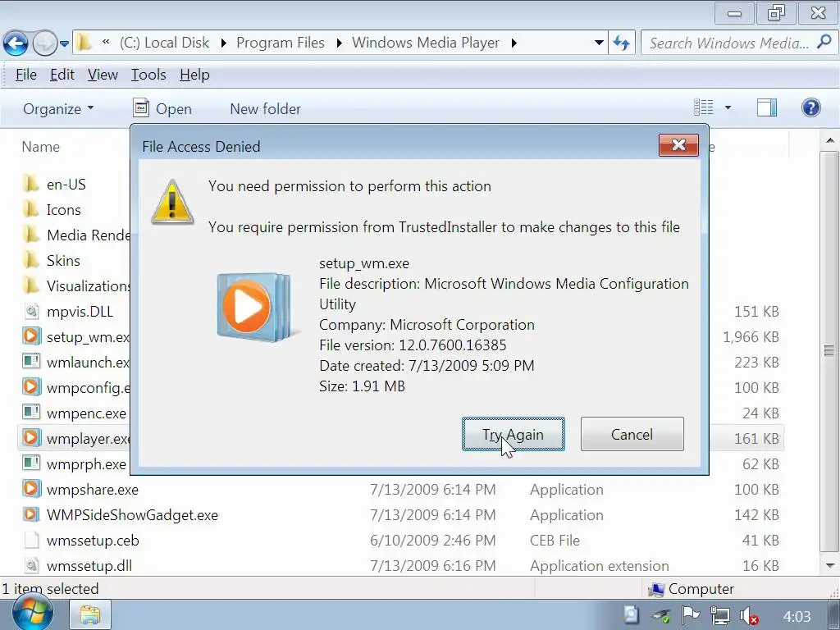The height and width of the screenshot is (630, 840).
Task: Click the network tray icon
Action: tap(719, 616)
